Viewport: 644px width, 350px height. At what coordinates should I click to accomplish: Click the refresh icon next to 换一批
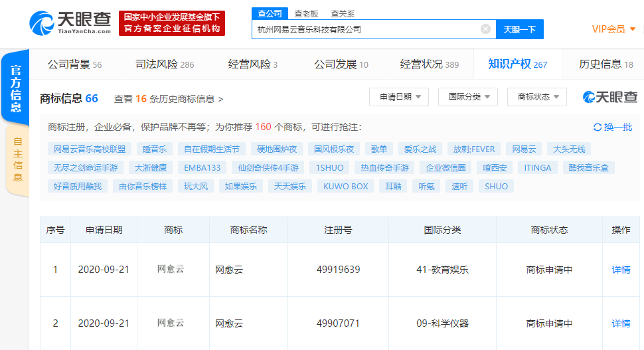point(598,128)
